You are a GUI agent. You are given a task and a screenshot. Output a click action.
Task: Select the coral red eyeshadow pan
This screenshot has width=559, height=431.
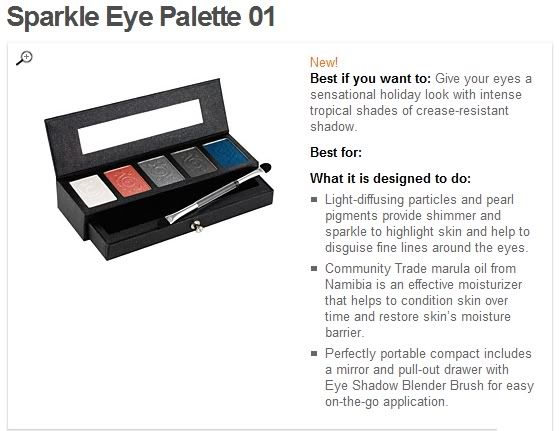[127, 181]
